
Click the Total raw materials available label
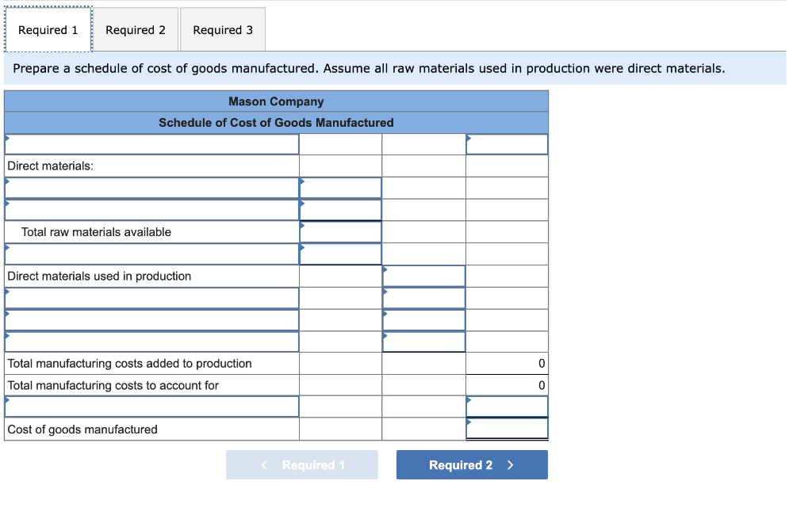pos(96,232)
